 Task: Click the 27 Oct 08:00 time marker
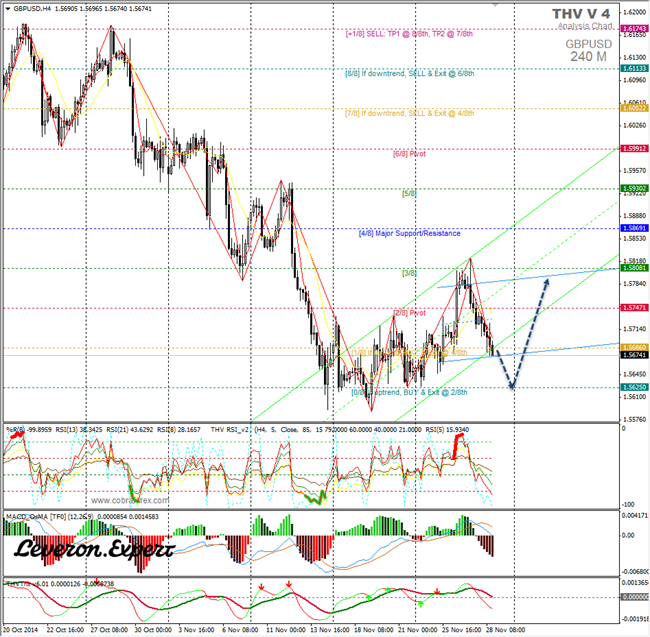pos(108,631)
